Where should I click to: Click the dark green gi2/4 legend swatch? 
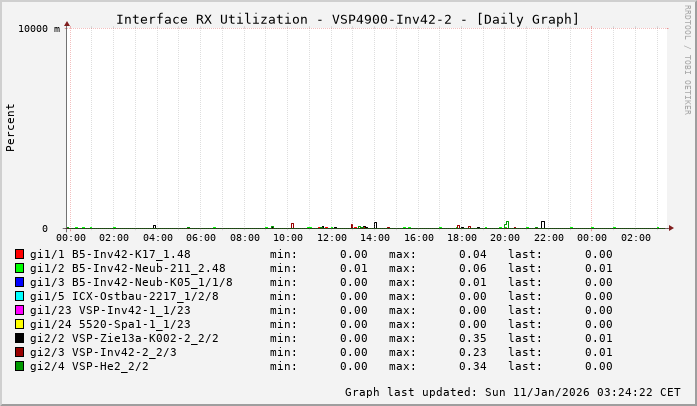coord(20,366)
